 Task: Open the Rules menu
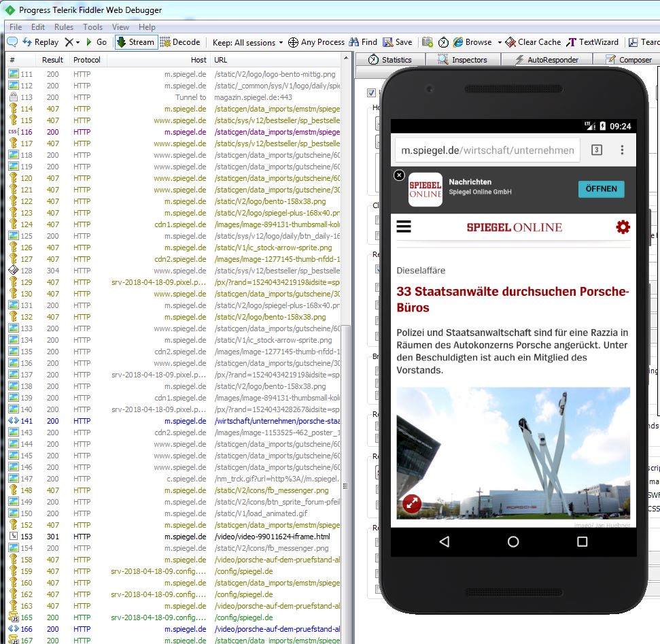(x=65, y=27)
